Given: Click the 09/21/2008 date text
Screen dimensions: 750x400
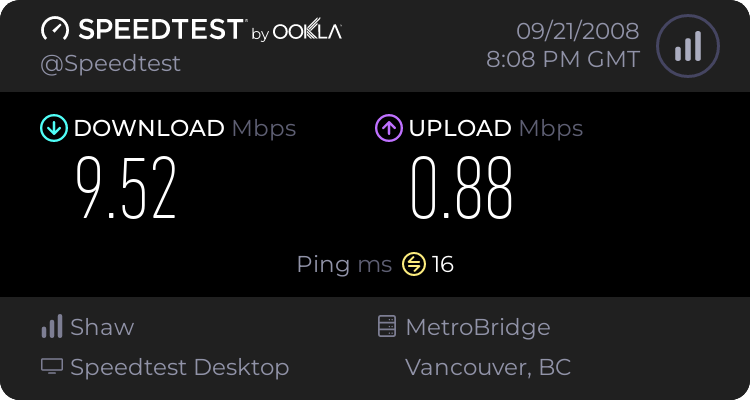Looking at the screenshot, I should pyautogui.click(x=578, y=31).
